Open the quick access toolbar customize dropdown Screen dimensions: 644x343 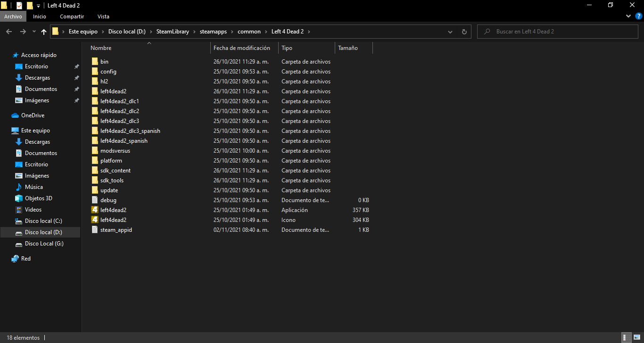[38, 6]
